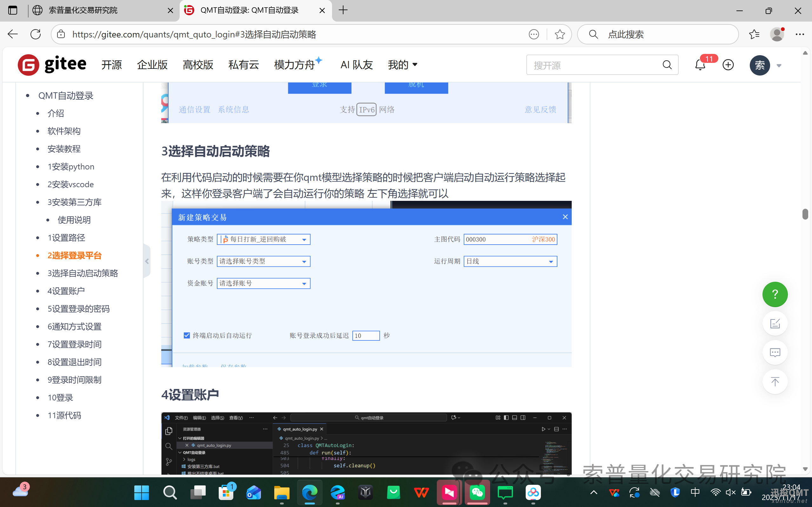
Task: Open the 运行周期 日线 dropdown
Action: pyautogui.click(x=550, y=261)
